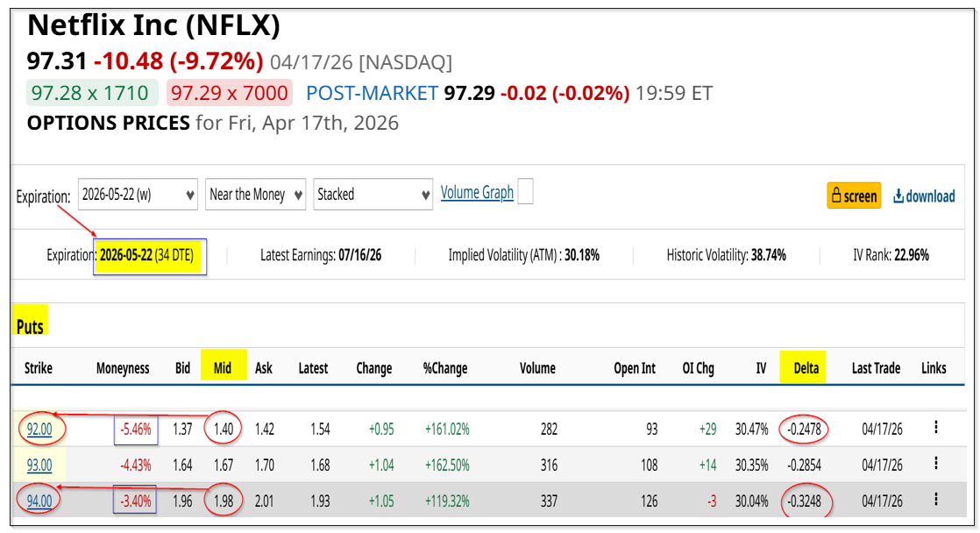
Task: Click the lock screen button
Action: tap(853, 195)
